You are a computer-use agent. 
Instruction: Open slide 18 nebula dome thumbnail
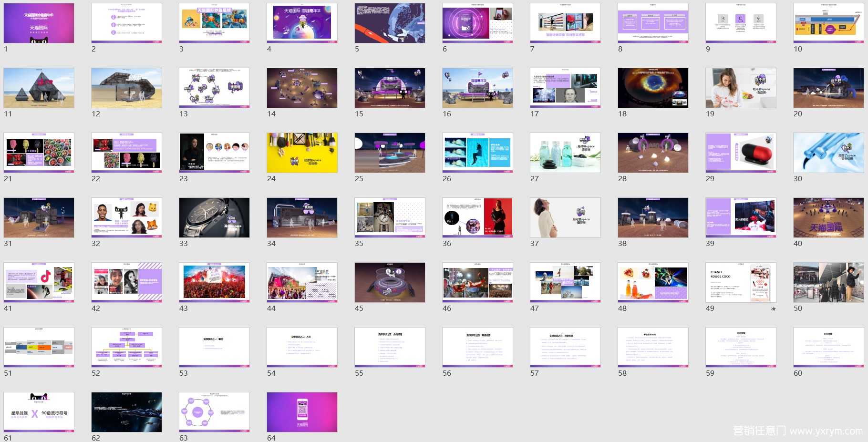(x=653, y=88)
